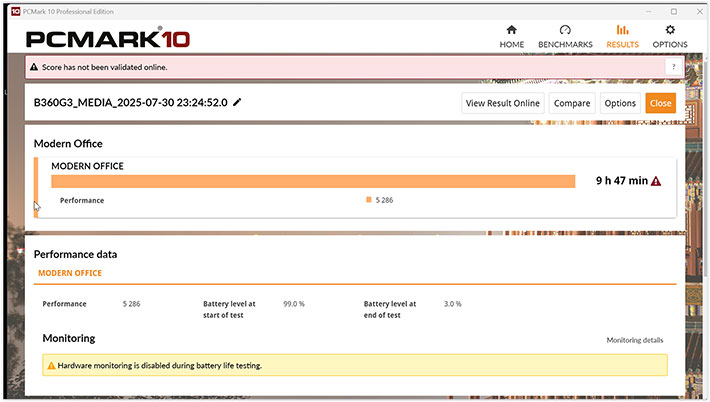Open the Benchmarks gauge icon
Screen dimensions: 710x402
565,31
